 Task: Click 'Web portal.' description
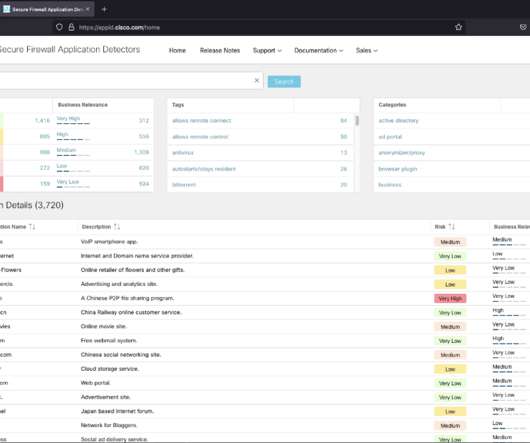pos(96,383)
